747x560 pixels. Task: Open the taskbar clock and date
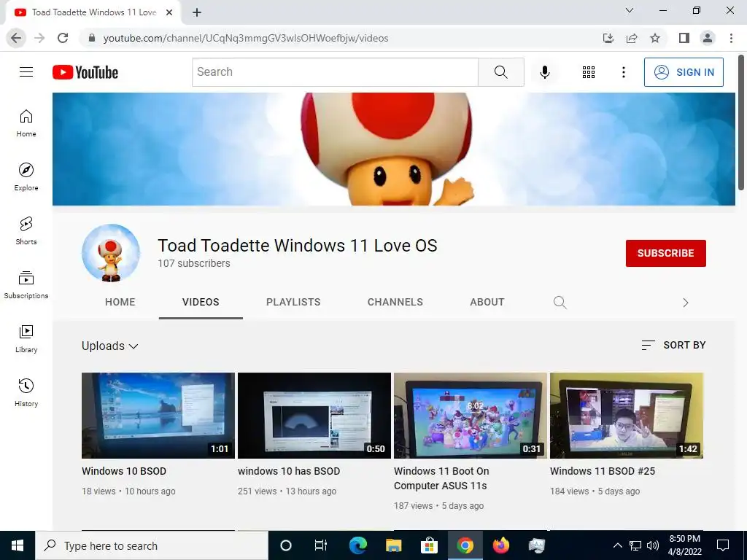click(684, 545)
